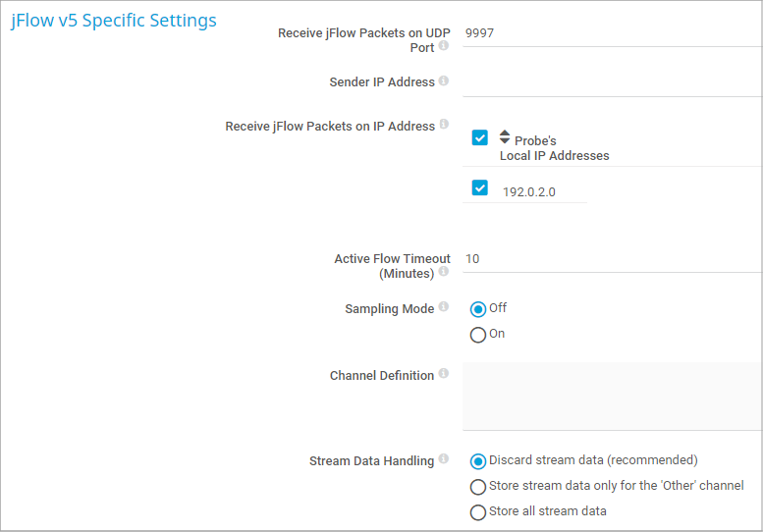Select Sampling Mode Off radio button
Image resolution: width=763 pixels, height=532 pixels.
[x=478, y=309]
